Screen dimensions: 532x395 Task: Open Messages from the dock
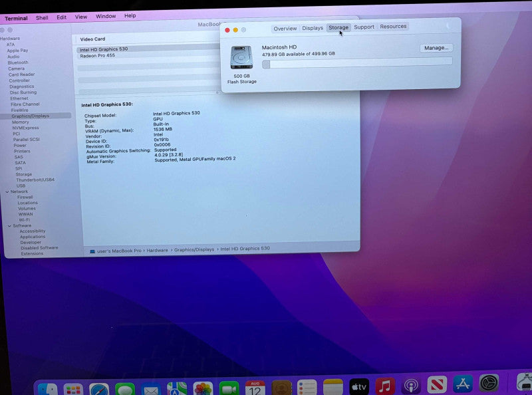[125, 389]
